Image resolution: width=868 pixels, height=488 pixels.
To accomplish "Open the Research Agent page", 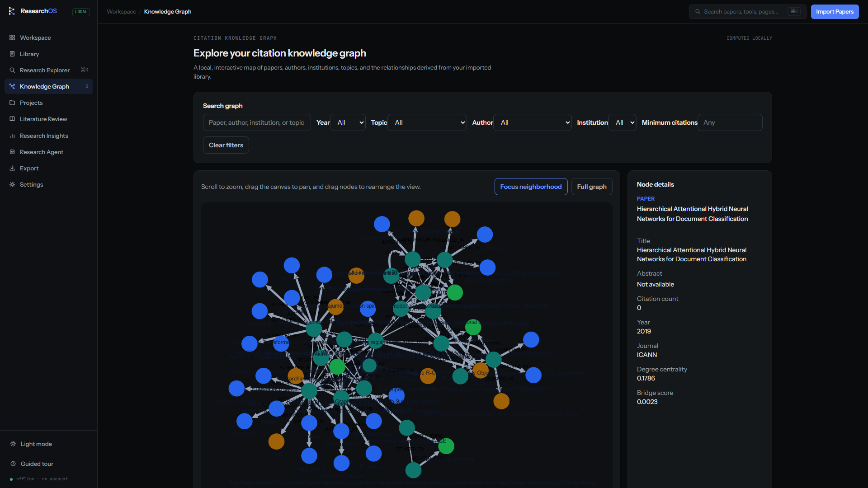I will pos(48,152).
